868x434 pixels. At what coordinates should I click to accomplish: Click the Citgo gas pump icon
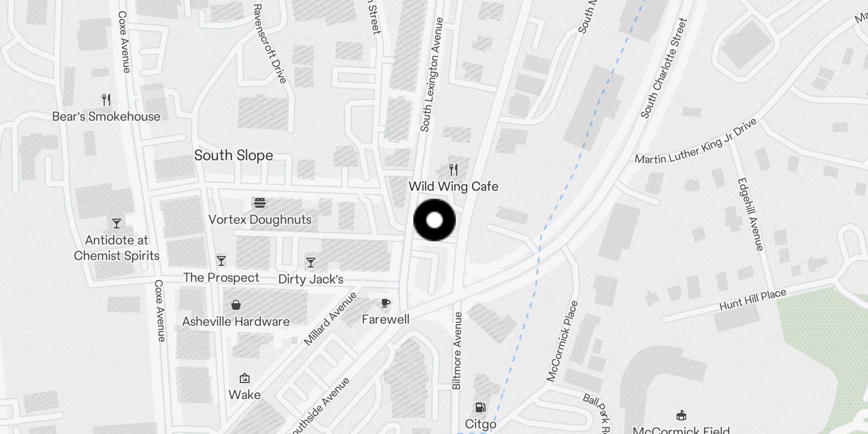tap(480, 407)
